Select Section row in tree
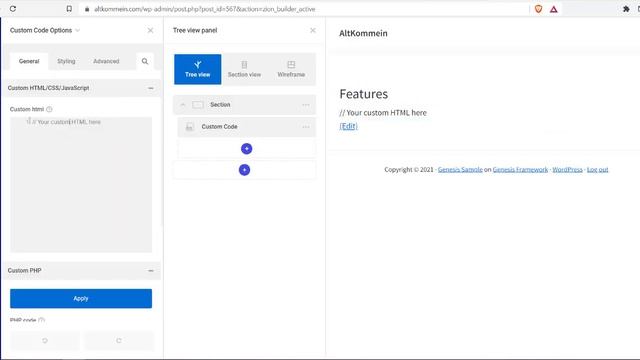The image size is (640, 360). 244,105
